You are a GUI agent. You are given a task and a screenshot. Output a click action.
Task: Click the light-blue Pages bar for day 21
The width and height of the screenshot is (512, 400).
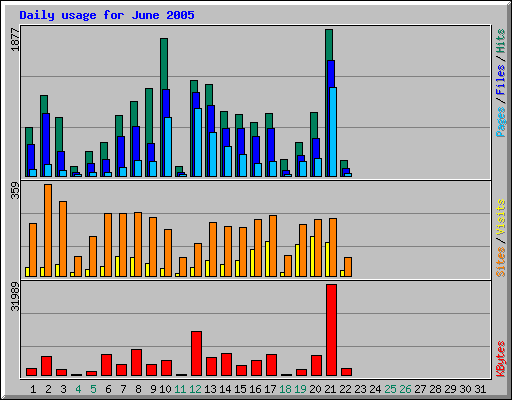point(333,132)
